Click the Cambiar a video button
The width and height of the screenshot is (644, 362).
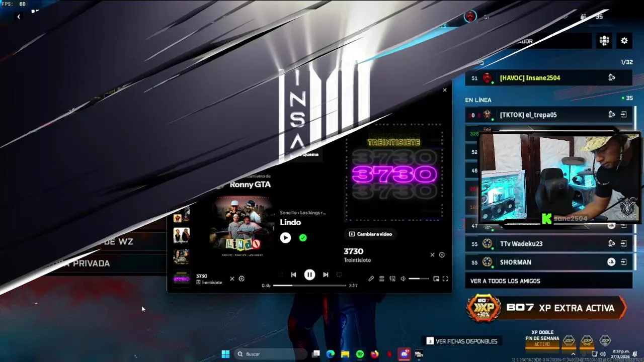370,234
